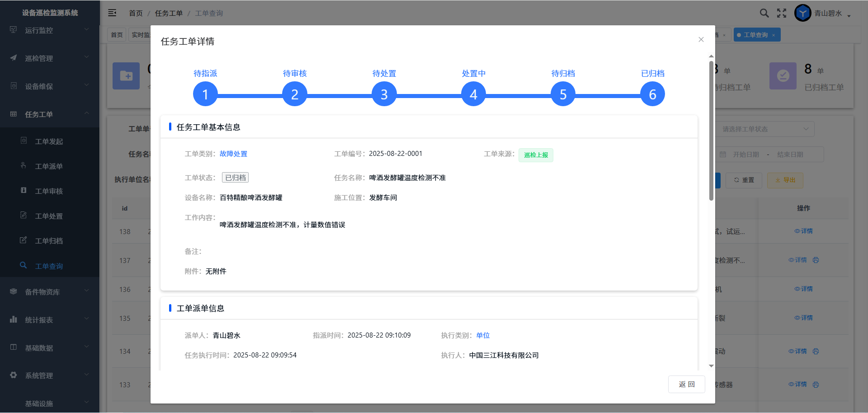Click the 返回 button

click(686, 385)
